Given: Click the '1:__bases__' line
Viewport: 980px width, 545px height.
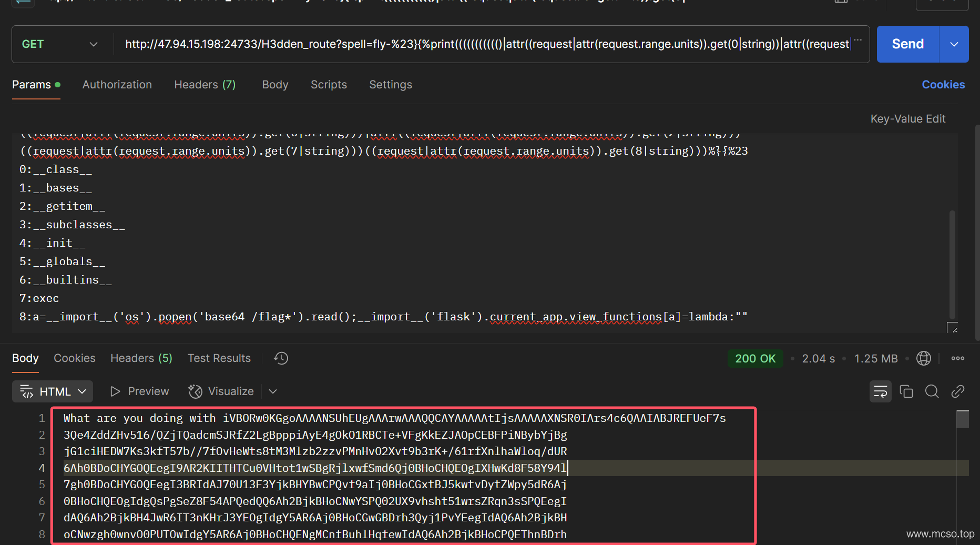Looking at the screenshot, I should pyautogui.click(x=56, y=188).
